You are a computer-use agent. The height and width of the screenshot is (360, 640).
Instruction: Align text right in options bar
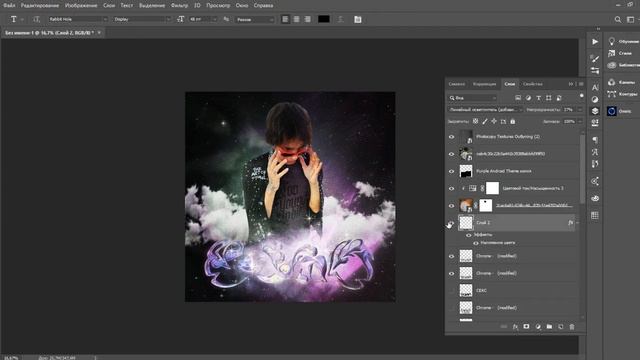[x=307, y=19]
